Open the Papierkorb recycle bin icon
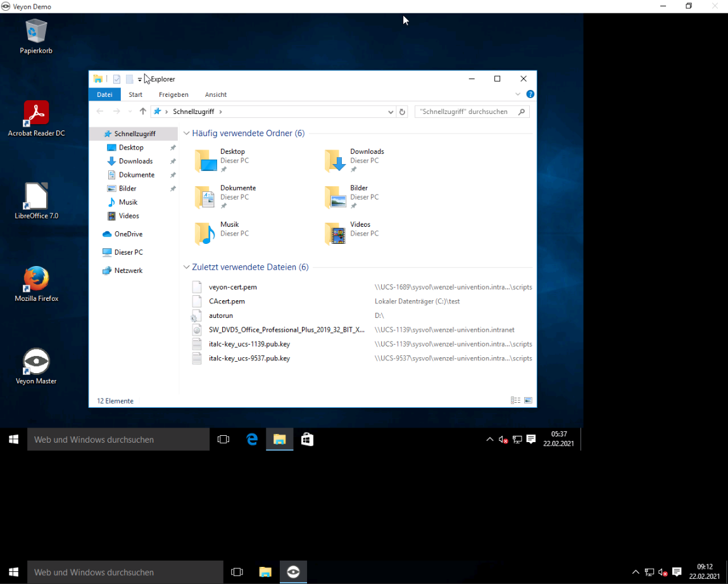The image size is (728, 584). click(36, 32)
